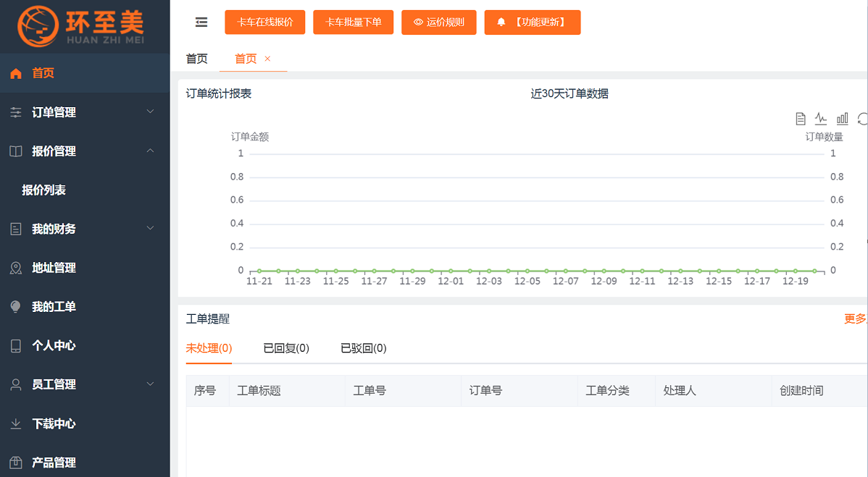Click the 我的工单 sidebar icon
The image size is (868, 477).
click(x=16, y=306)
